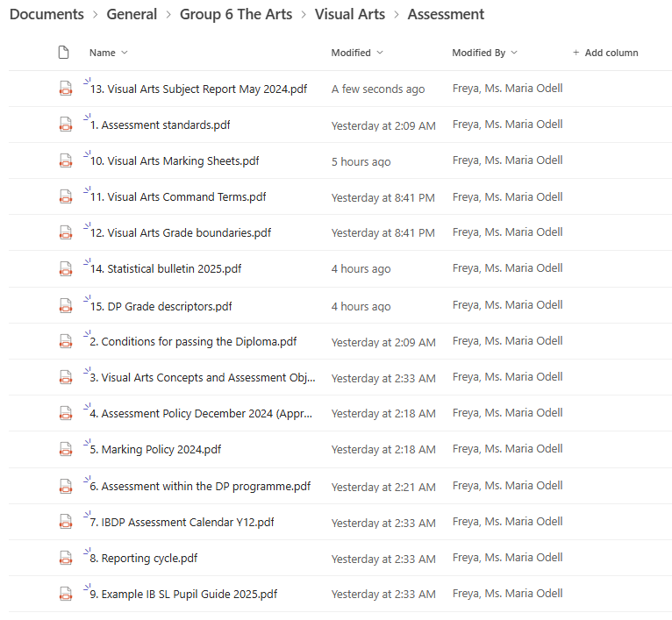Navigate to General breadcrumb folder
The height and width of the screenshot is (620, 672).
point(132,14)
